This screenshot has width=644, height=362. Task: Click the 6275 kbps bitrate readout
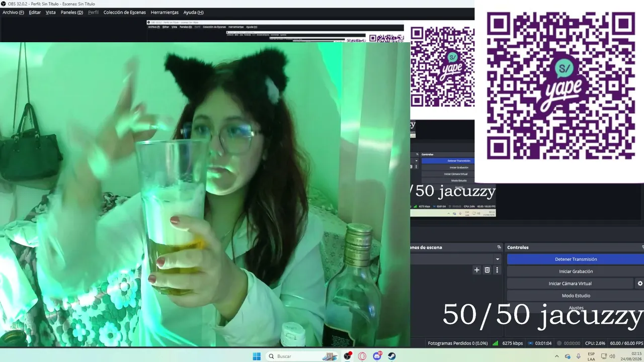coord(512,343)
